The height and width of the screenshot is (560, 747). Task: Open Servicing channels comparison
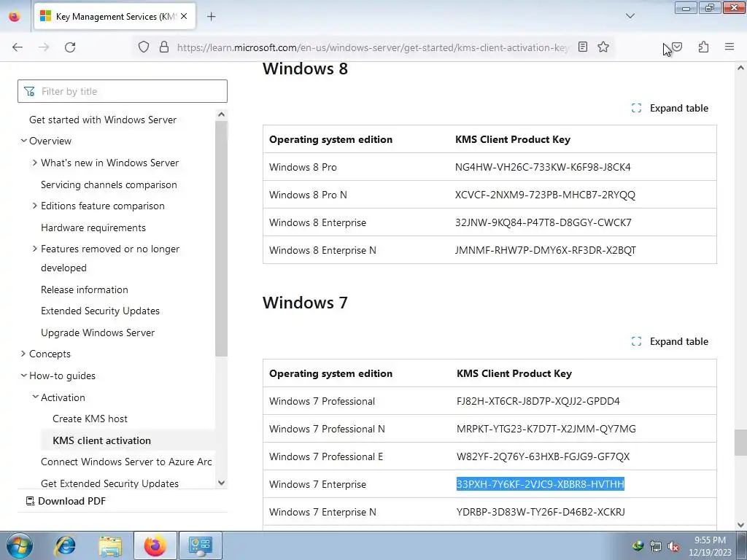point(109,184)
